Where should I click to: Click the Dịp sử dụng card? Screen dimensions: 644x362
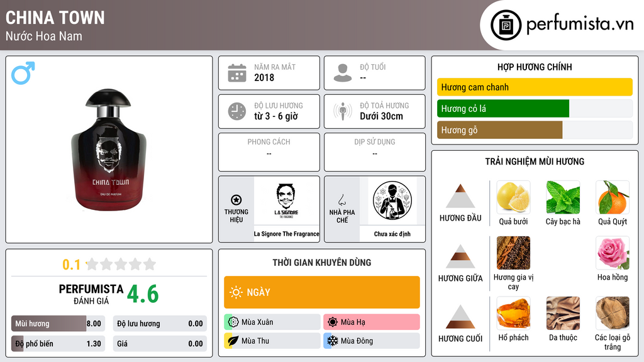[375, 152]
